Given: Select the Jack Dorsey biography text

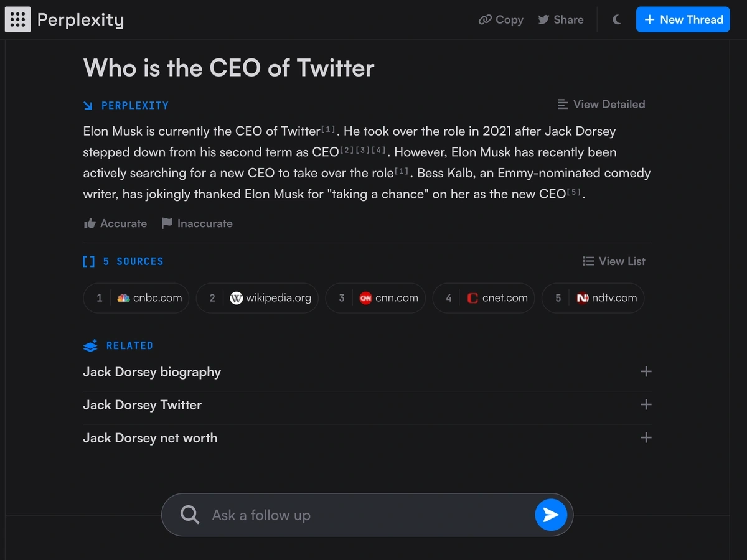Looking at the screenshot, I should coord(152,372).
